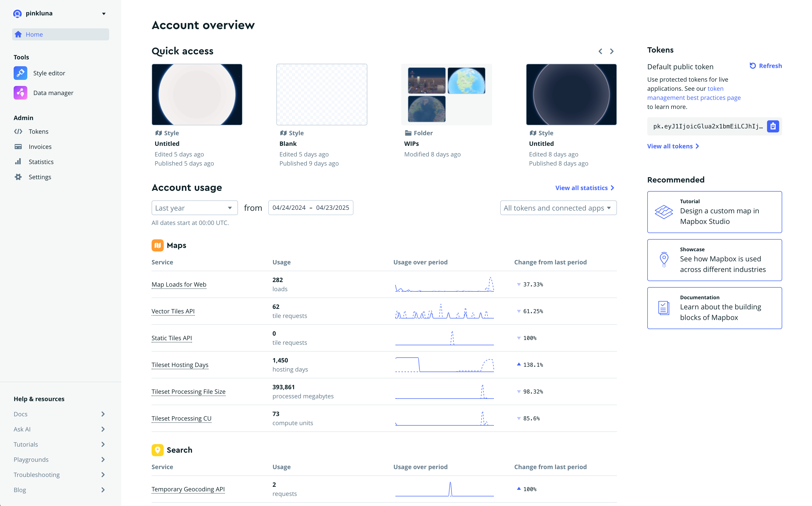This screenshot has width=812, height=506.
Task: Follow View all statistics link
Action: pyautogui.click(x=585, y=188)
